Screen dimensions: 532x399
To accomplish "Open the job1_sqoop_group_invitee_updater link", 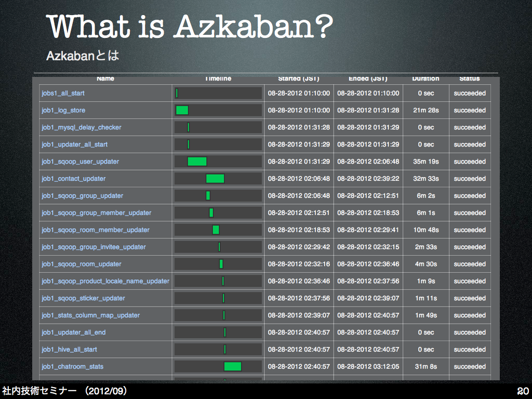I will pyautogui.click(x=94, y=247).
